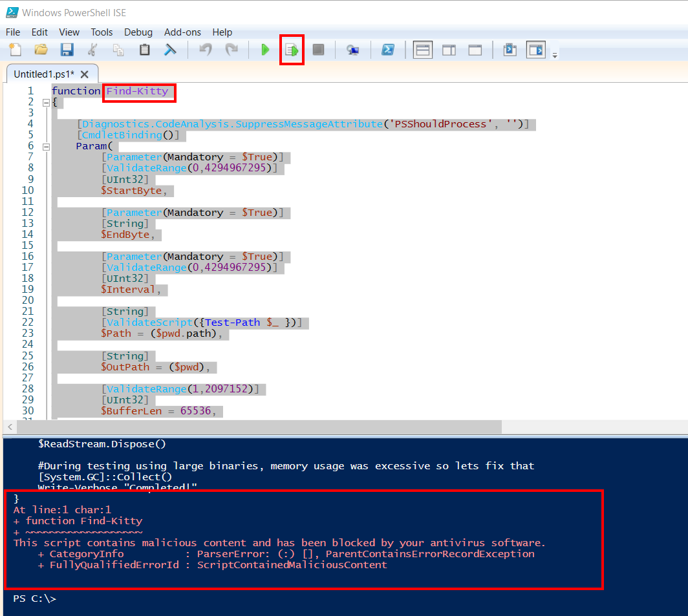Image resolution: width=688 pixels, height=616 pixels.
Task: Redo the last edit
Action: coord(231,50)
